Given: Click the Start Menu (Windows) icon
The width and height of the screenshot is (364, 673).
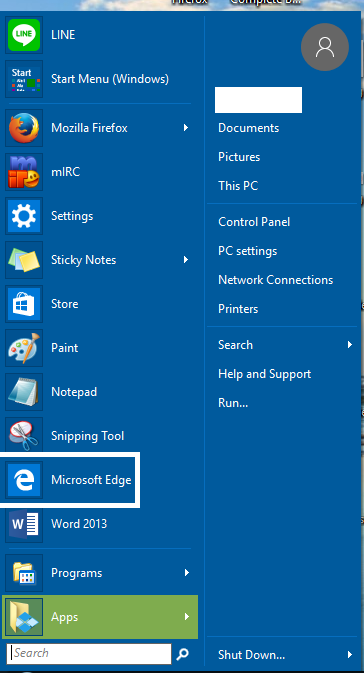Looking at the screenshot, I should [x=24, y=79].
